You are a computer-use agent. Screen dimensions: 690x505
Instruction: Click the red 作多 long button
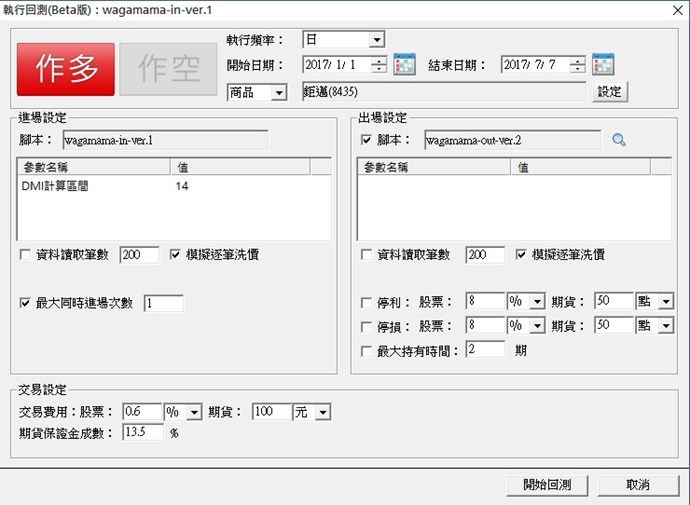click(x=65, y=68)
